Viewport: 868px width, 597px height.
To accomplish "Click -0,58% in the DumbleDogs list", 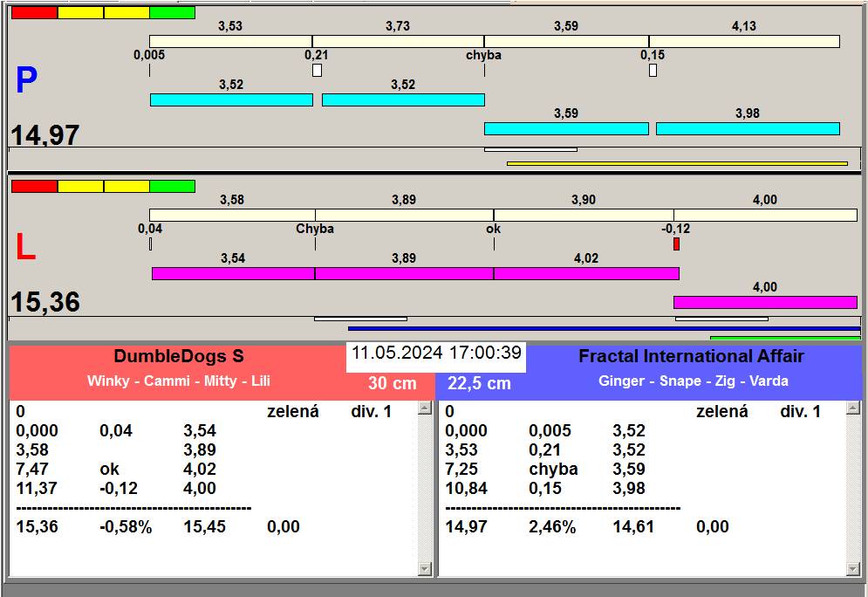I will 126,526.
